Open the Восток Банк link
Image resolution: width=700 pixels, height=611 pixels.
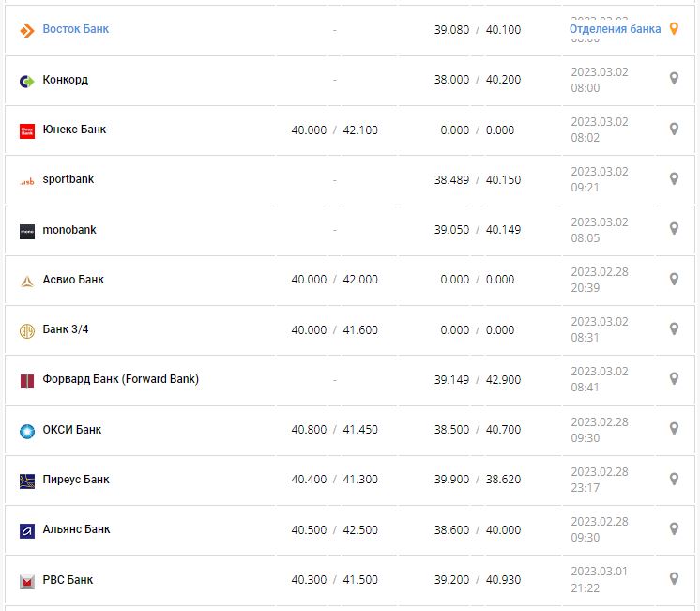pos(75,29)
